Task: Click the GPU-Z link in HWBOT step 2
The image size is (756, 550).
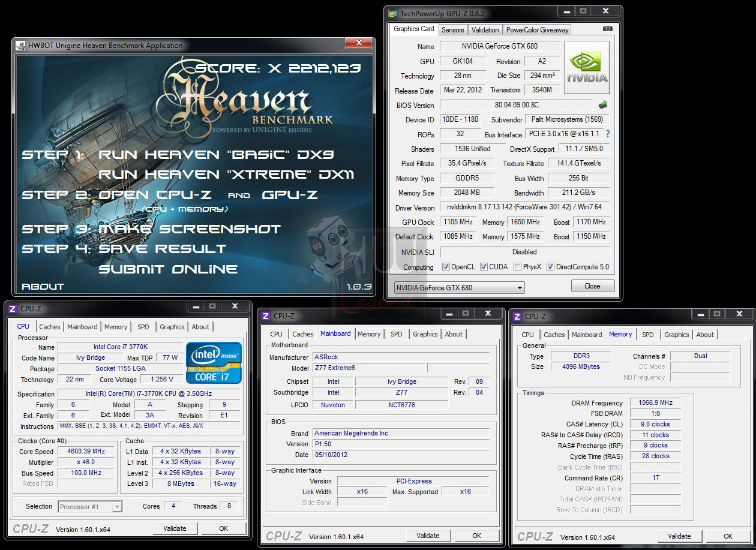Action: pyautogui.click(x=290, y=195)
